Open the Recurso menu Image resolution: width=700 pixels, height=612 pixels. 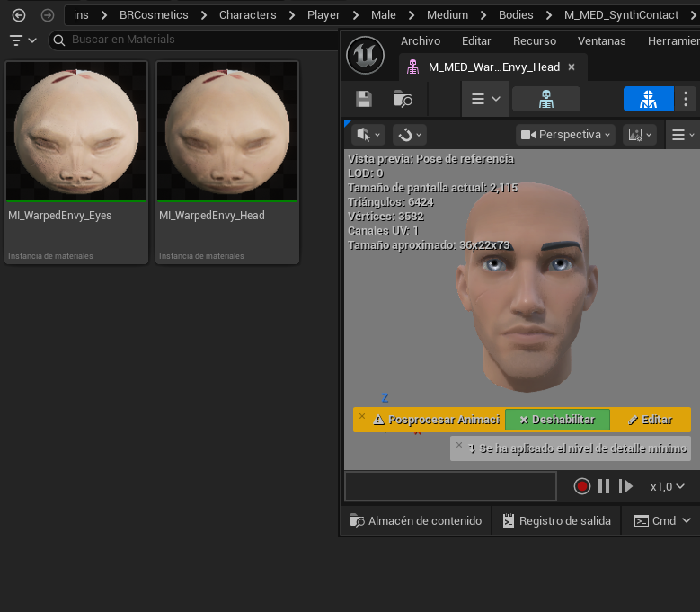pos(535,41)
